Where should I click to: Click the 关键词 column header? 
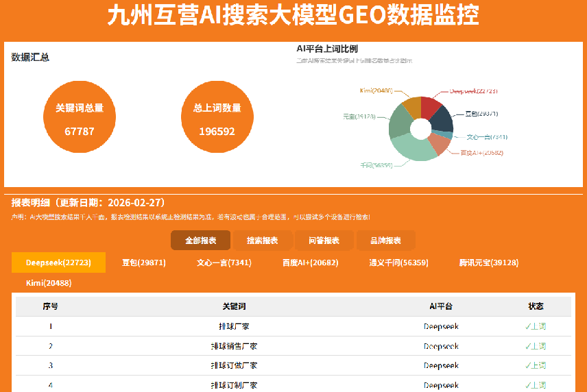coord(234,306)
